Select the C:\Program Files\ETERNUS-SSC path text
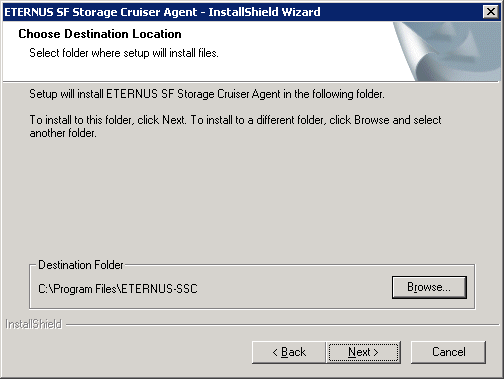Screen dimensions: 504x379 [x=118, y=289]
